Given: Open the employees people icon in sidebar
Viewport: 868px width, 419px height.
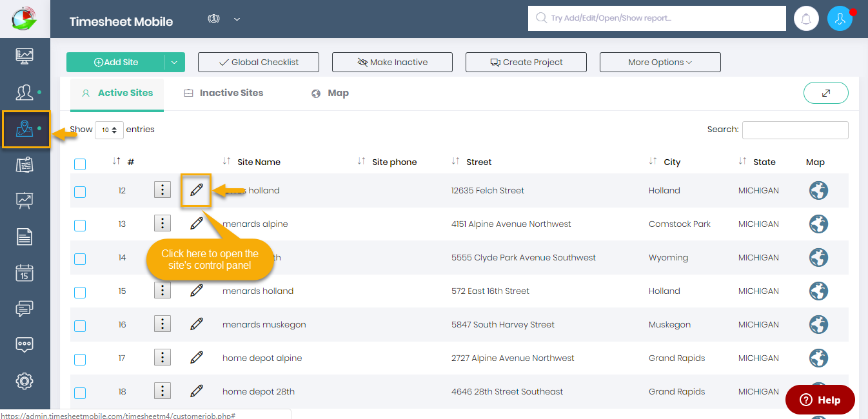Looking at the screenshot, I should point(25,92).
